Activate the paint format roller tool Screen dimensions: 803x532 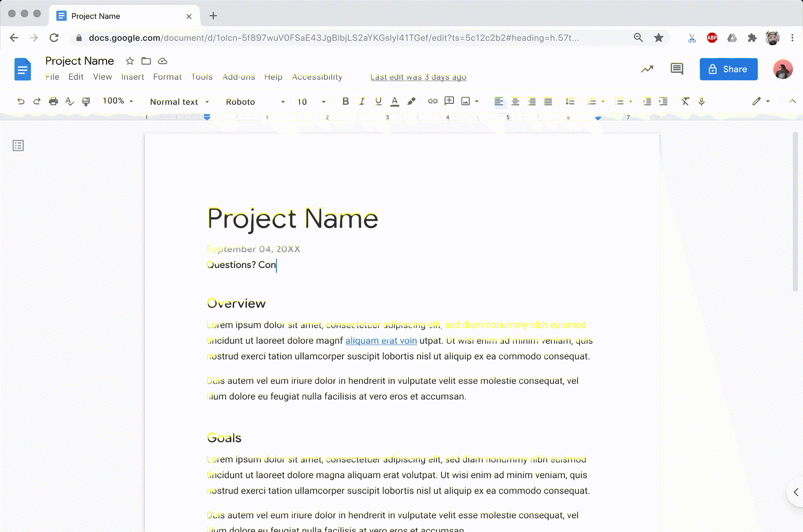coord(86,101)
